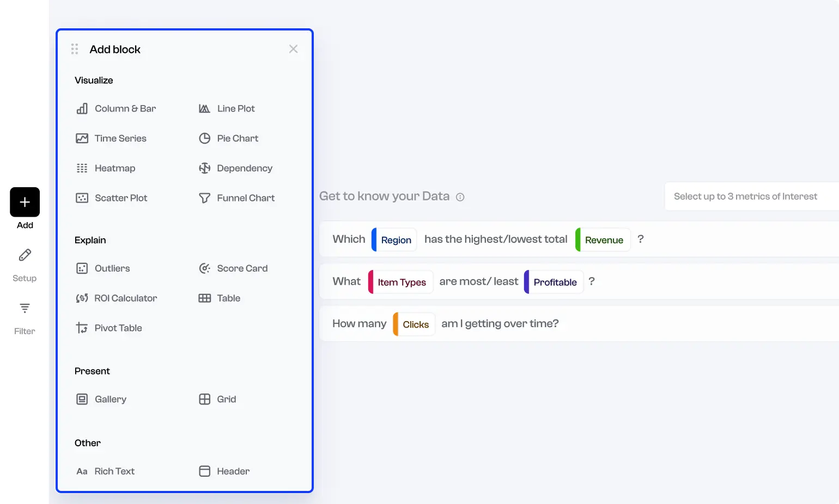Screen dimensions: 839x504
Task: Insert a Heatmap block
Action: tap(114, 168)
